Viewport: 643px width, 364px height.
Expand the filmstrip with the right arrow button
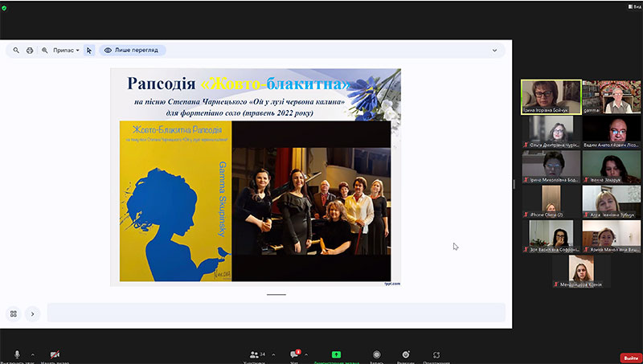pyautogui.click(x=33, y=314)
